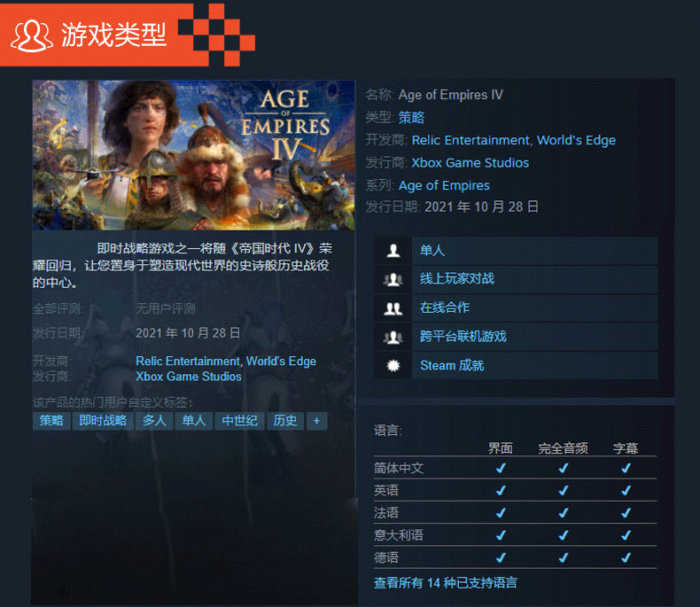Expand more tags with the plus button
The width and height of the screenshot is (700, 607).
pos(316,421)
